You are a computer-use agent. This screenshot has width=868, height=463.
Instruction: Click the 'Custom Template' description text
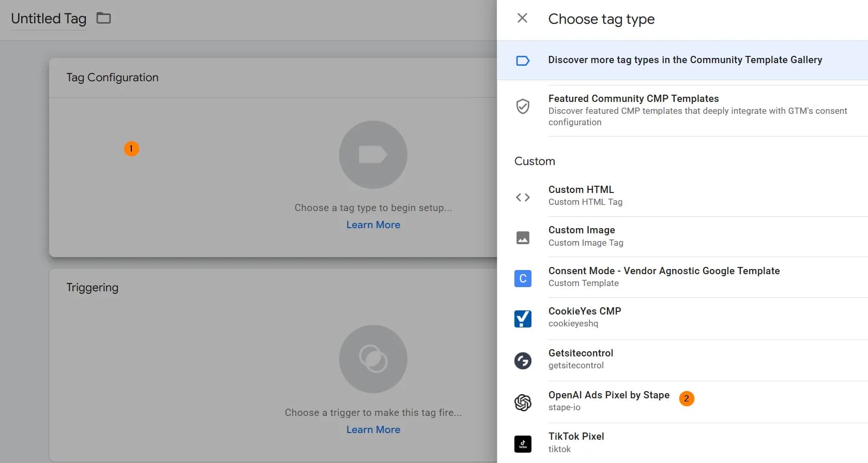pos(584,283)
